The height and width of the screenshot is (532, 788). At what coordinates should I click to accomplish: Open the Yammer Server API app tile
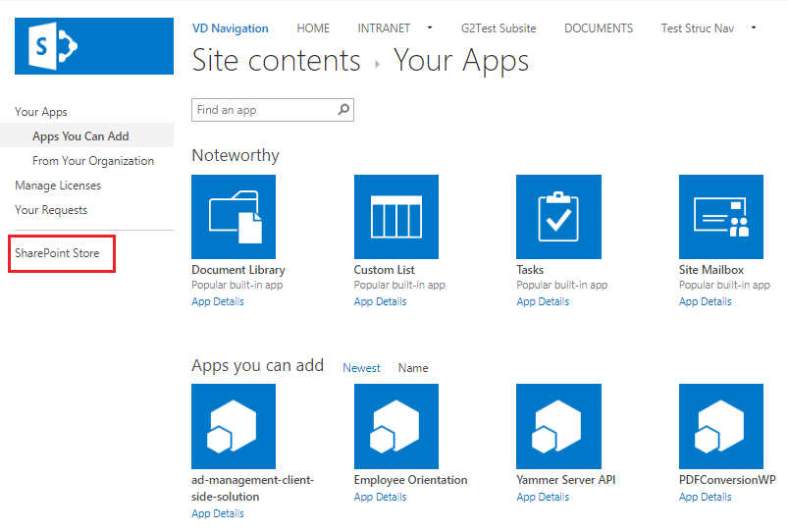pyautogui.click(x=558, y=426)
